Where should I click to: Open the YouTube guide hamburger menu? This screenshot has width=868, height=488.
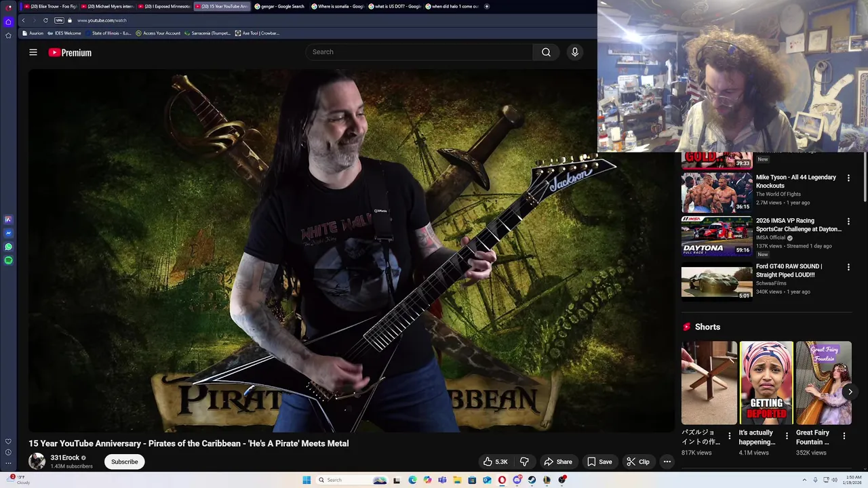(x=33, y=52)
